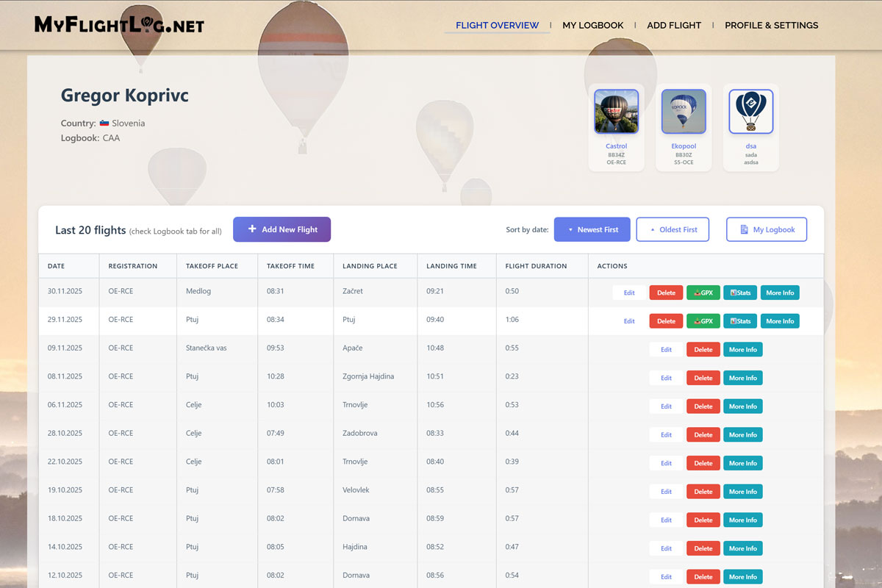The height and width of the screenshot is (588, 882).
Task: Download GPX for 29.11.2025 flight
Action: [703, 321]
